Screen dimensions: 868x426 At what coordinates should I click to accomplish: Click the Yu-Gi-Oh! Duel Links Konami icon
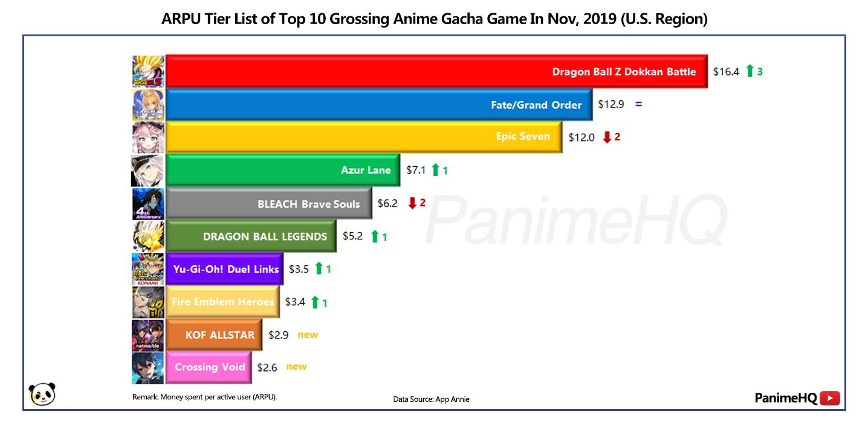point(148,269)
